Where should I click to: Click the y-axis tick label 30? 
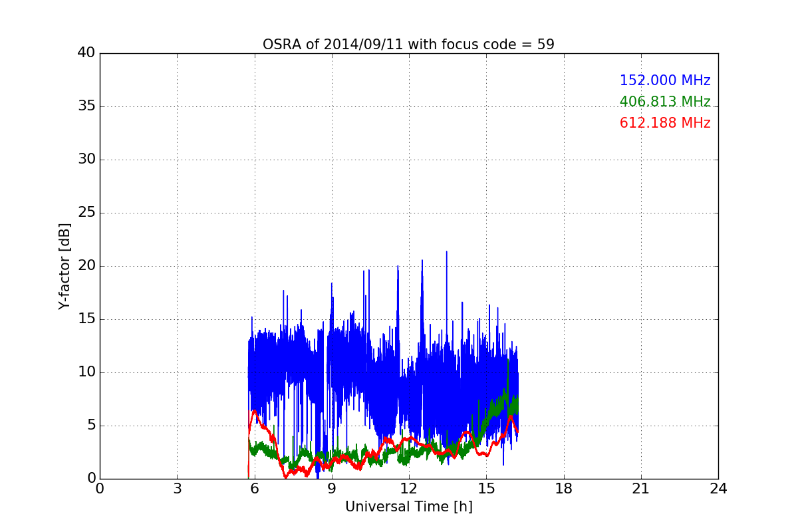point(86,160)
